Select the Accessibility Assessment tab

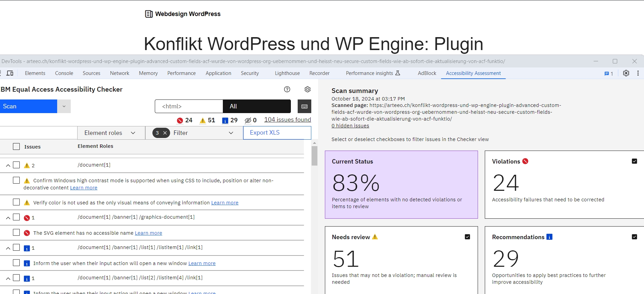(x=473, y=73)
